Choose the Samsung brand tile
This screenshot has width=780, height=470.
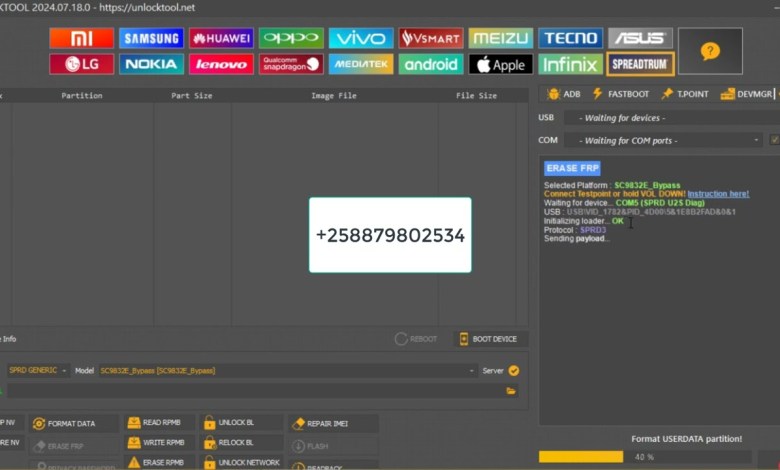click(151, 38)
